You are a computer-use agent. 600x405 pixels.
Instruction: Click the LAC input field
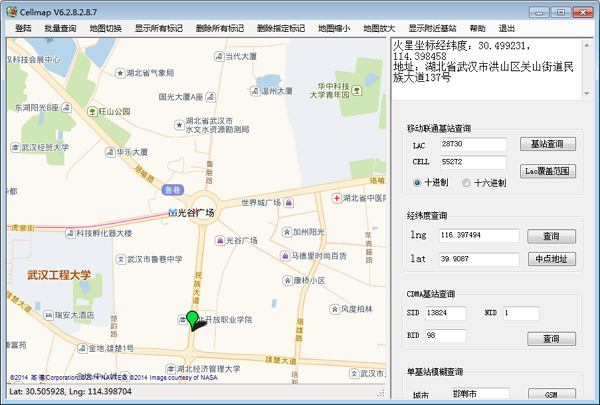tap(473, 144)
